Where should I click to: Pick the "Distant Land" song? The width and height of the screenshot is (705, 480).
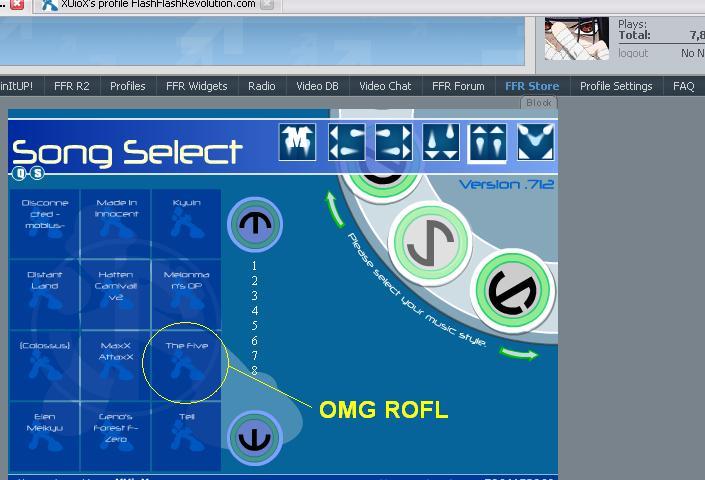point(45,294)
